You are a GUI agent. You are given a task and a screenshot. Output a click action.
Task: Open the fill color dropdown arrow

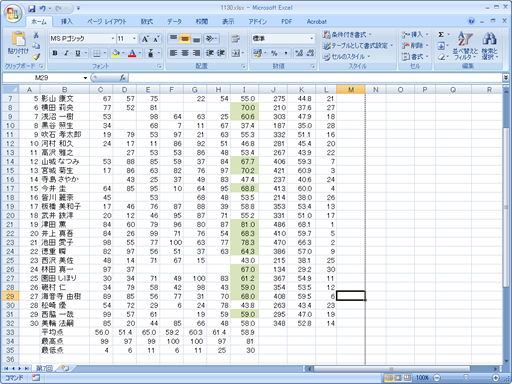coord(123,53)
